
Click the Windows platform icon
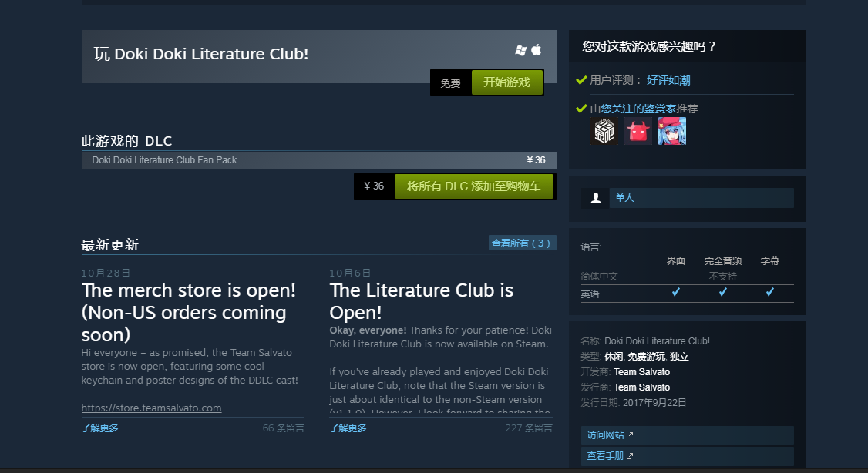(520, 50)
